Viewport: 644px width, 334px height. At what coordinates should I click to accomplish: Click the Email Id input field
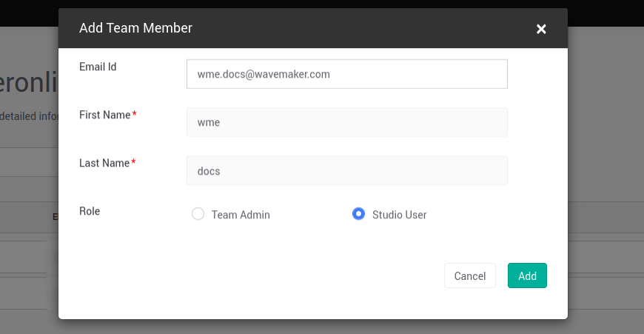(346, 74)
